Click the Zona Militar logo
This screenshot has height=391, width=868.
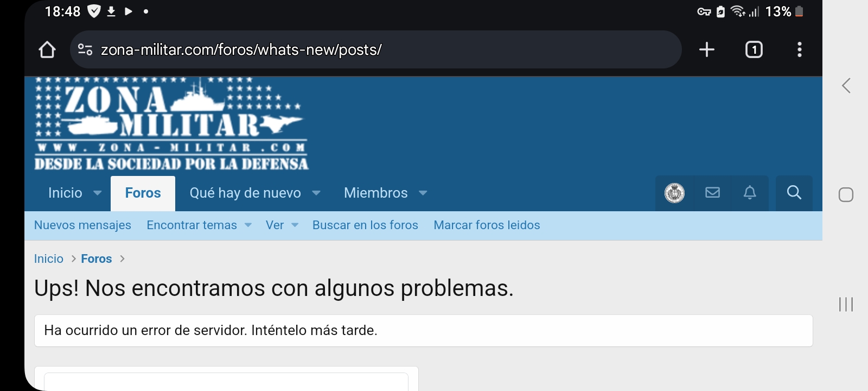coord(171,124)
